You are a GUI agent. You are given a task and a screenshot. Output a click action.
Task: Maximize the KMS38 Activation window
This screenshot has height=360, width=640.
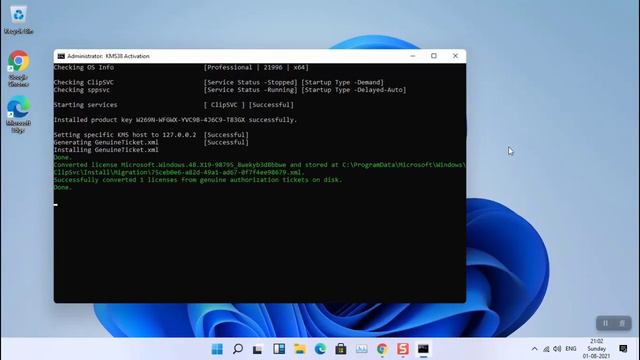pos(434,56)
